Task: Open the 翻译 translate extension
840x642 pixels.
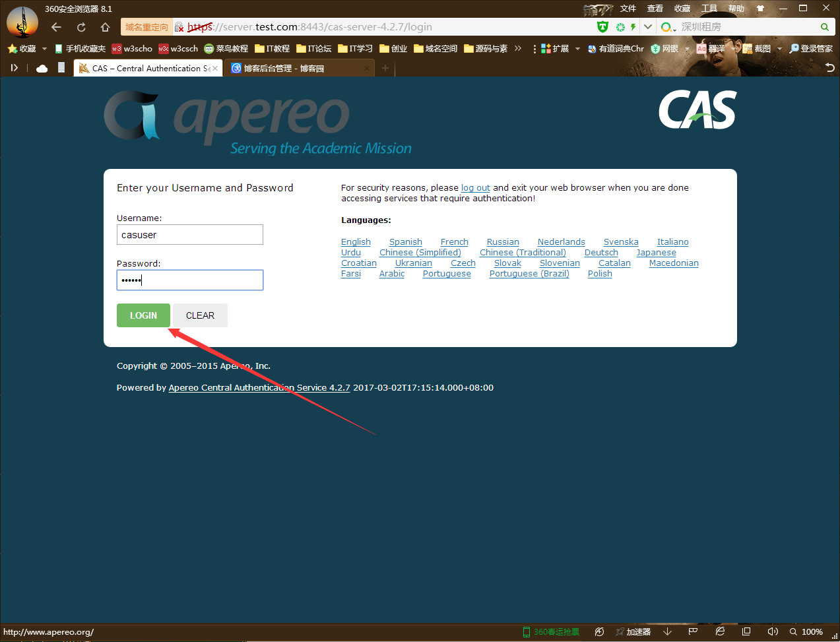Action: pyautogui.click(x=711, y=49)
